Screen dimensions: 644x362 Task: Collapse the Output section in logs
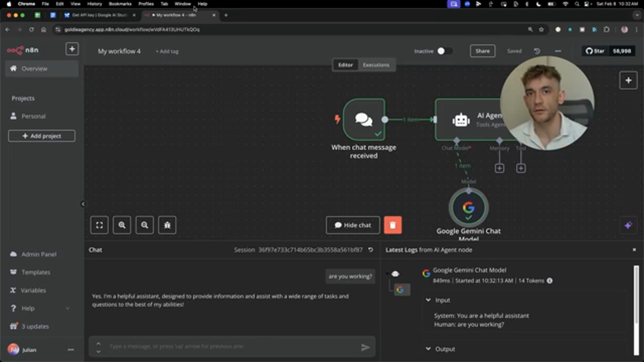coord(428,349)
